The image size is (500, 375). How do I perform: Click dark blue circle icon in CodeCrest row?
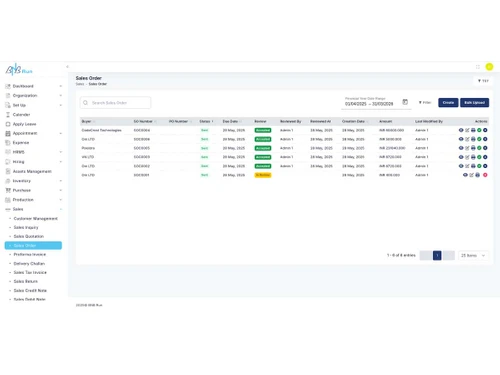tap(485, 130)
